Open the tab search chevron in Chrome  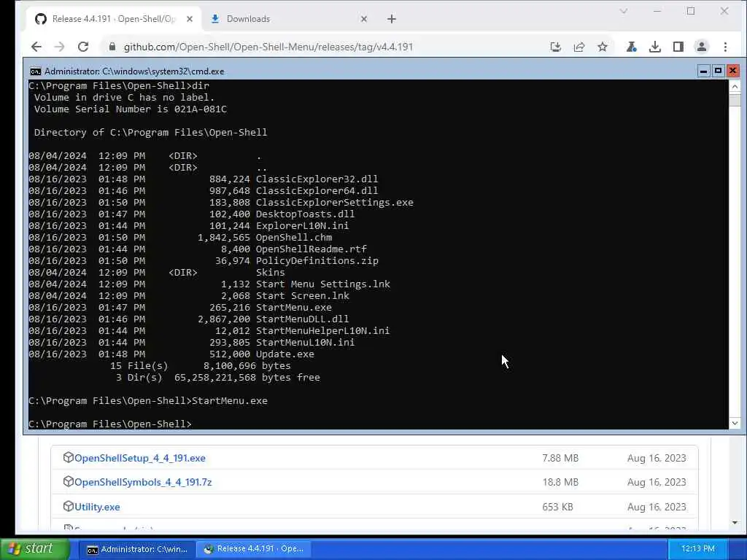coord(624,11)
